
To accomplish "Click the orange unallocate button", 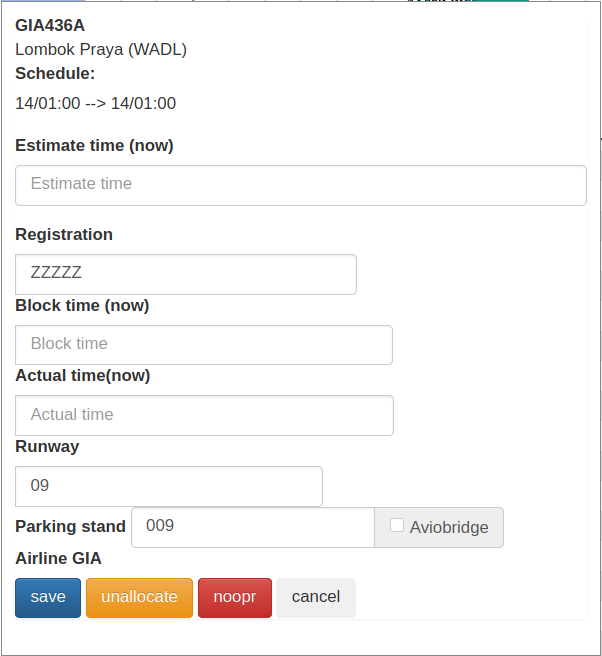I will pos(139,597).
